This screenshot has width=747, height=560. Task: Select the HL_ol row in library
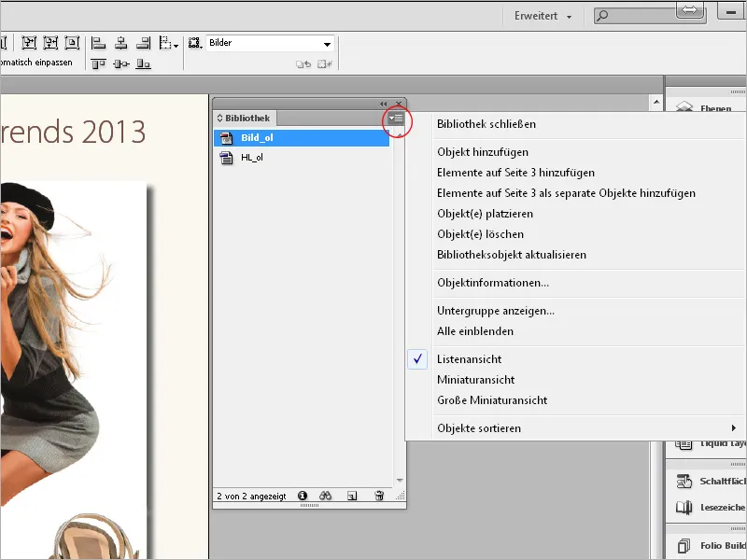tap(302, 158)
